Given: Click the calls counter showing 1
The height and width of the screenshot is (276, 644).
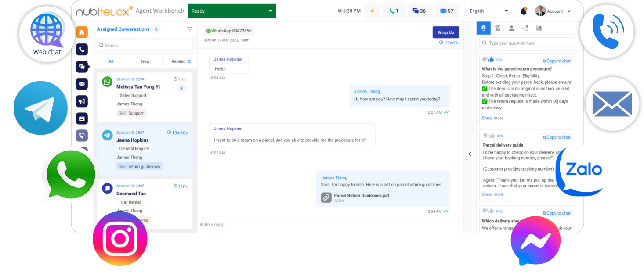Looking at the screenshot, I should (x=394, y=11).
